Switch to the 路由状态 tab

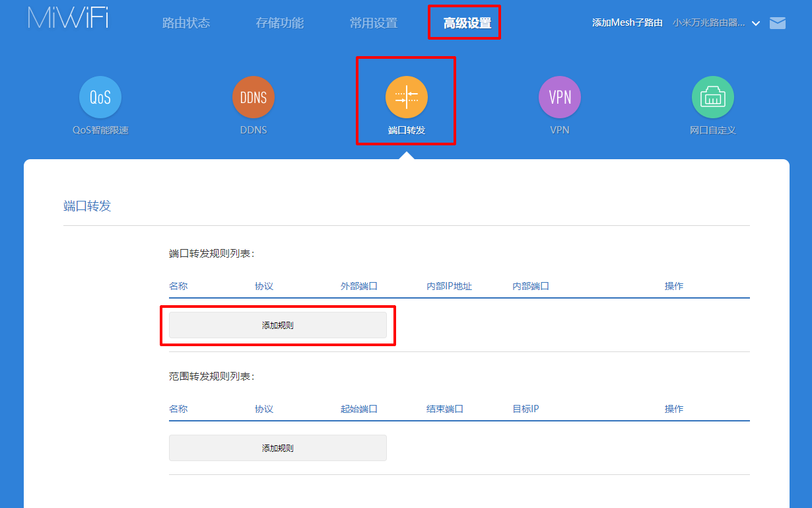(x=186, y=23)
